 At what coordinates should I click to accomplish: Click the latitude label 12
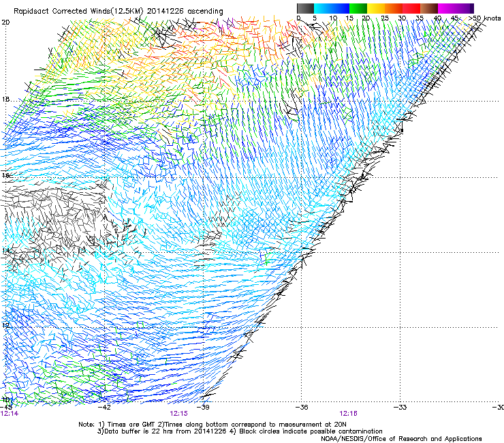[5, 325]
